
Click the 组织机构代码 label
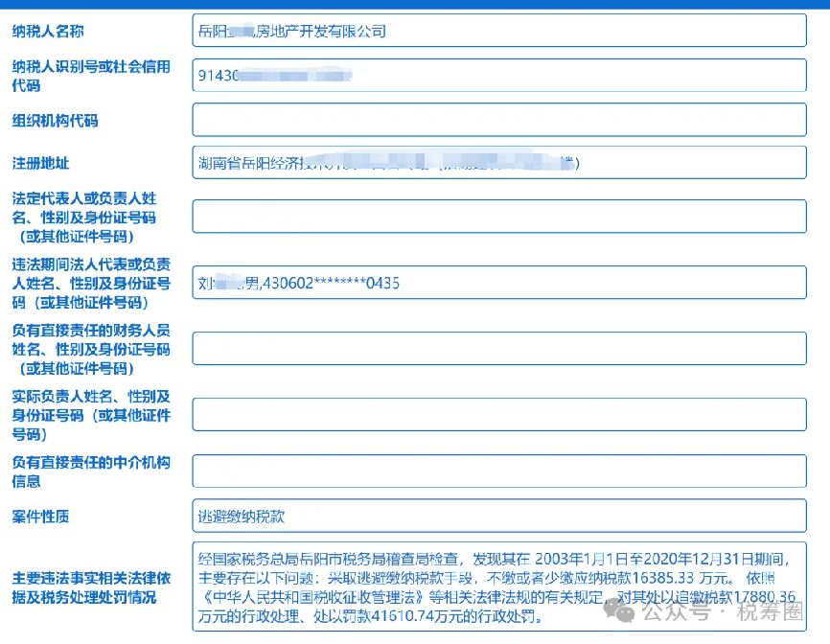[51, 121]
